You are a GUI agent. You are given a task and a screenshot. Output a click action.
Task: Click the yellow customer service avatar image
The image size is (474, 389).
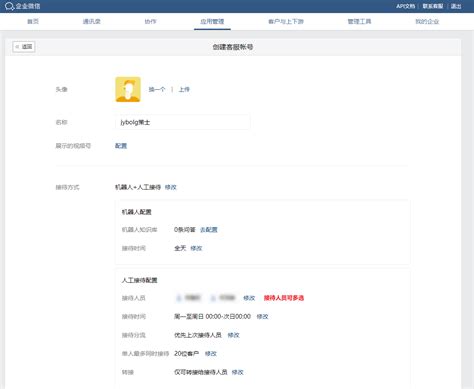(128, 89)
